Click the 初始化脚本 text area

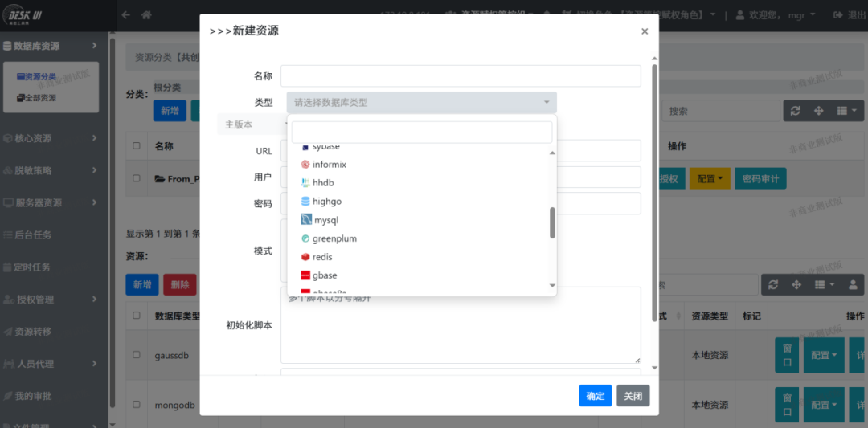(x=461, y=324)
